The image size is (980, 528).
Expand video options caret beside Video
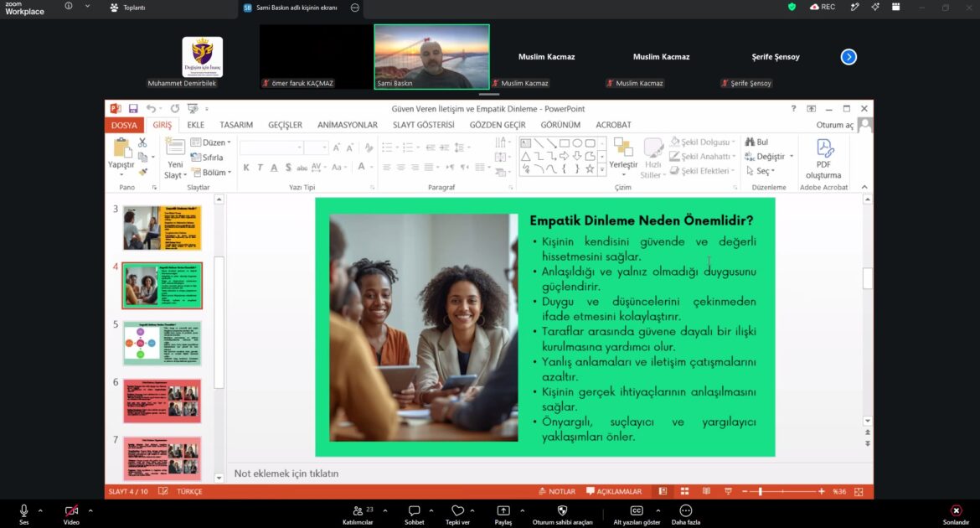[x=90, y=510]
